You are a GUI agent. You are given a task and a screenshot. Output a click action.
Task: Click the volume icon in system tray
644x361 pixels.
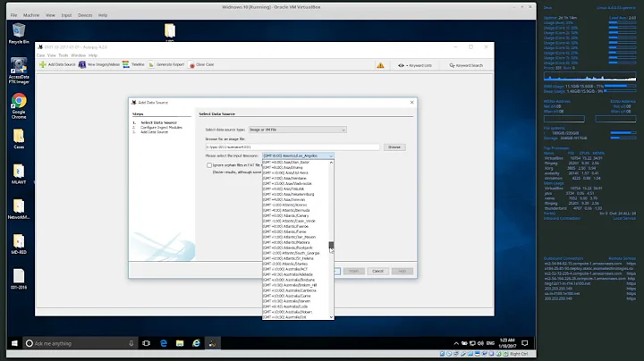(480, 343)
